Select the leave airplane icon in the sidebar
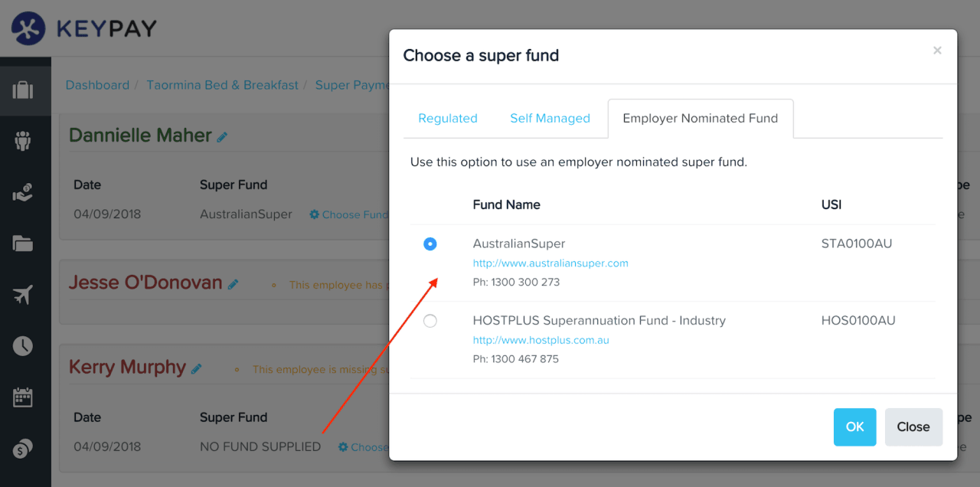 tap(25, 294)
